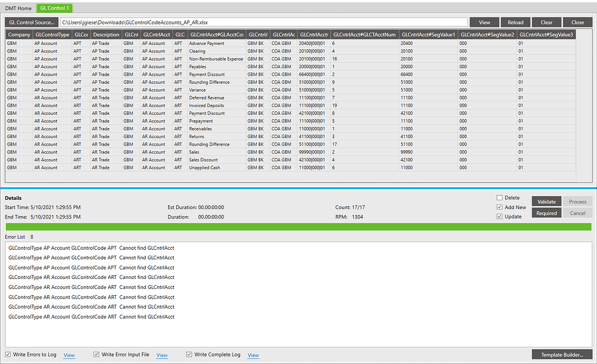Reload the GLControlCodeAccounts spreadsheet
The width and height of the screenshot is (597, 364).
(x=515, y=22)
